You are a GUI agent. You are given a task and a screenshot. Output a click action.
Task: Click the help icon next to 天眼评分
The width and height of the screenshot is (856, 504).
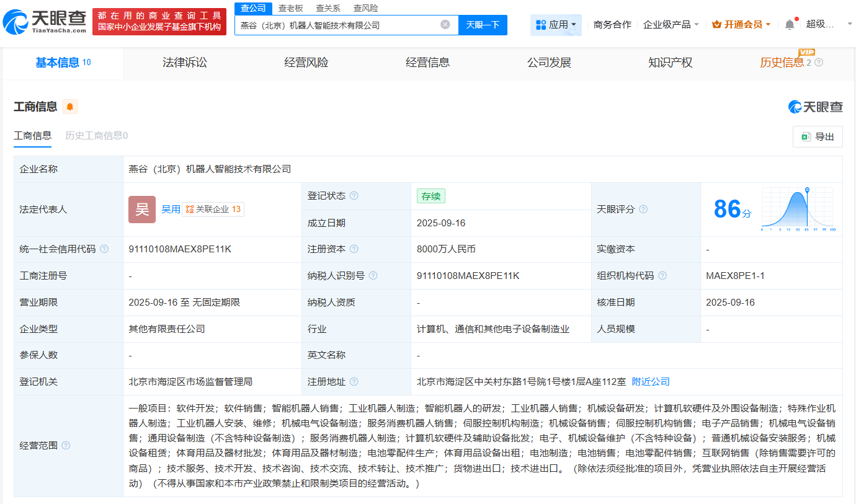pos(643,209)
